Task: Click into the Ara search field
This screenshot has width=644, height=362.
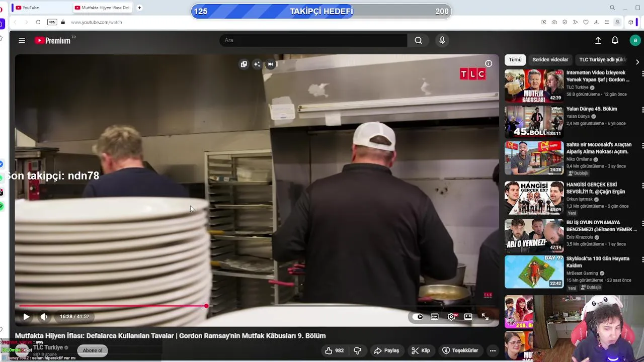Action: pyautogui.click(x=313, y=40)
